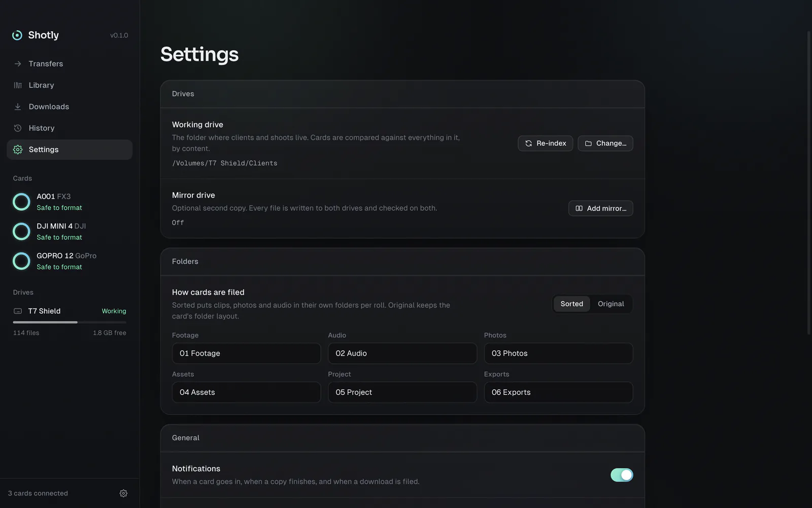Click the Library shelf icon

(18, 85)
